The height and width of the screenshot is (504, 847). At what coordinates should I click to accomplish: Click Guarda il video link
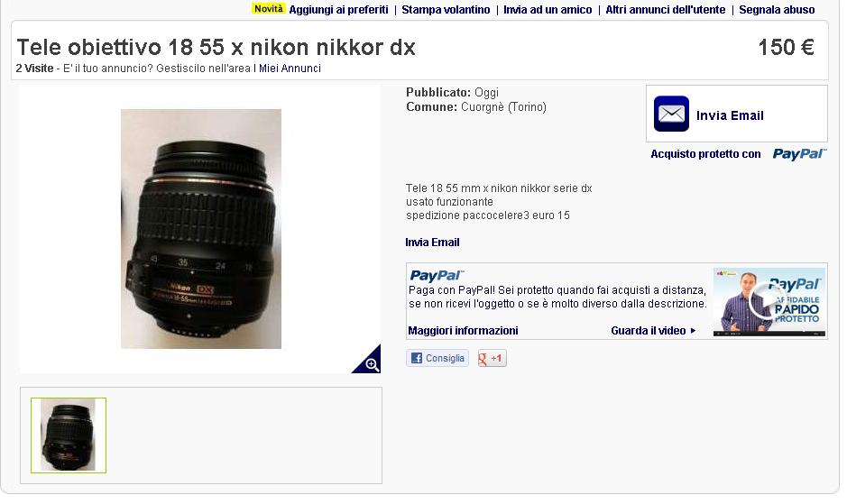pos(653,331)
